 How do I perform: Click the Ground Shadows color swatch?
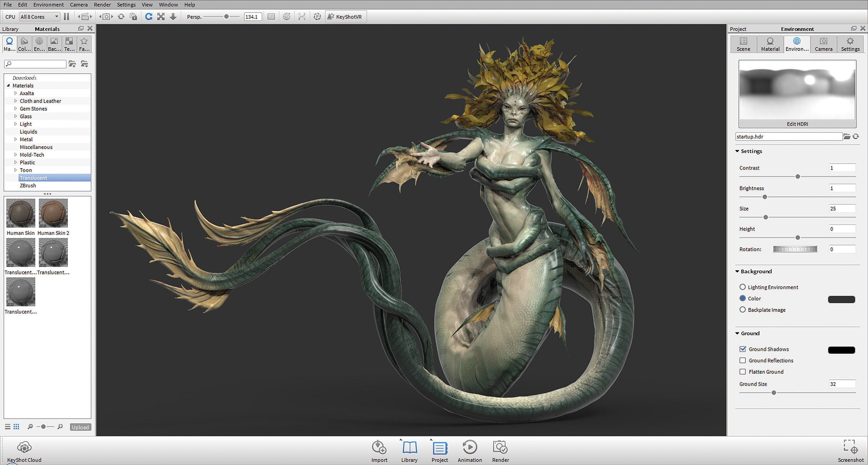click(x=841, y=350)
